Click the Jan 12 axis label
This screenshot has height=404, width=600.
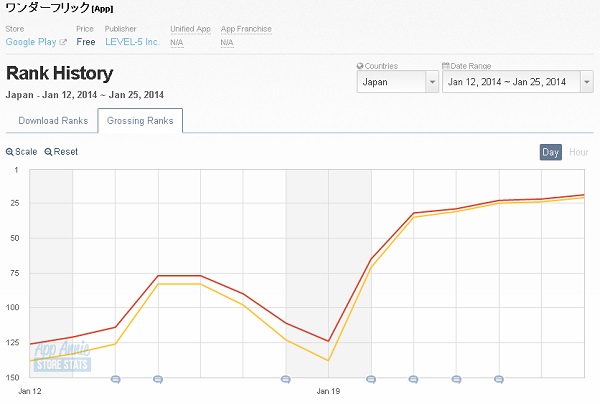pyautogui.click(x=29, y=391)
